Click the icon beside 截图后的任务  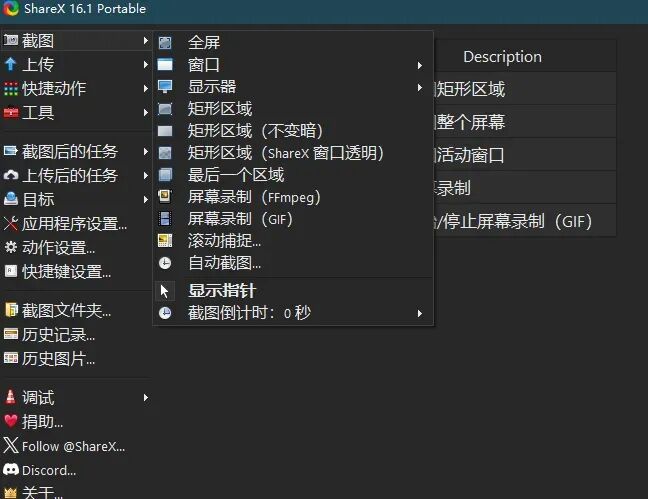coord(11,151)
